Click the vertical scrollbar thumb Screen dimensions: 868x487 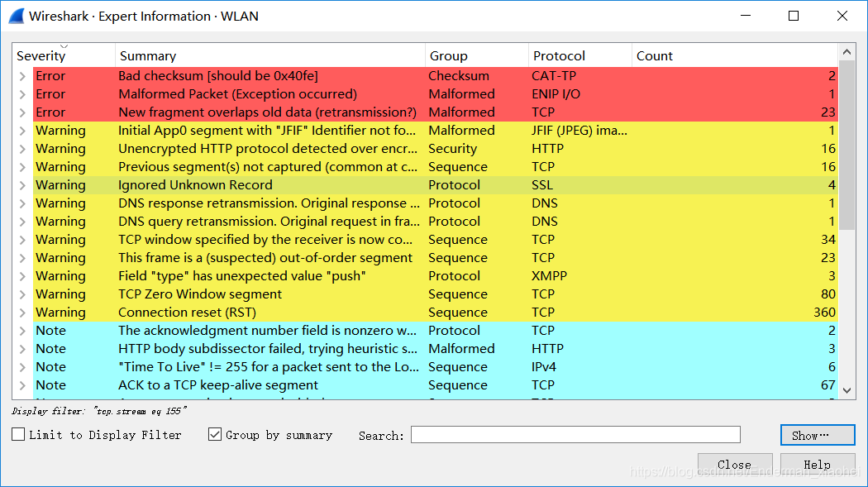847,145
